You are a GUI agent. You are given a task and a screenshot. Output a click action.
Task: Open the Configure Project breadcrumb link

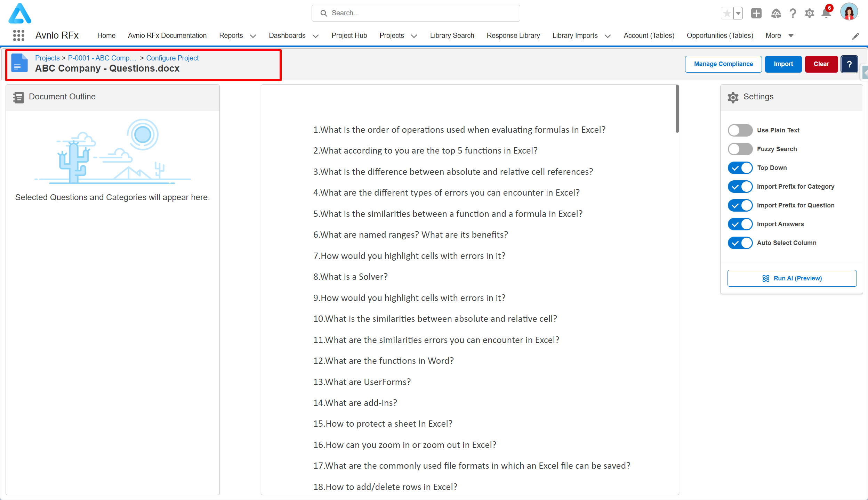pos(172,58)
